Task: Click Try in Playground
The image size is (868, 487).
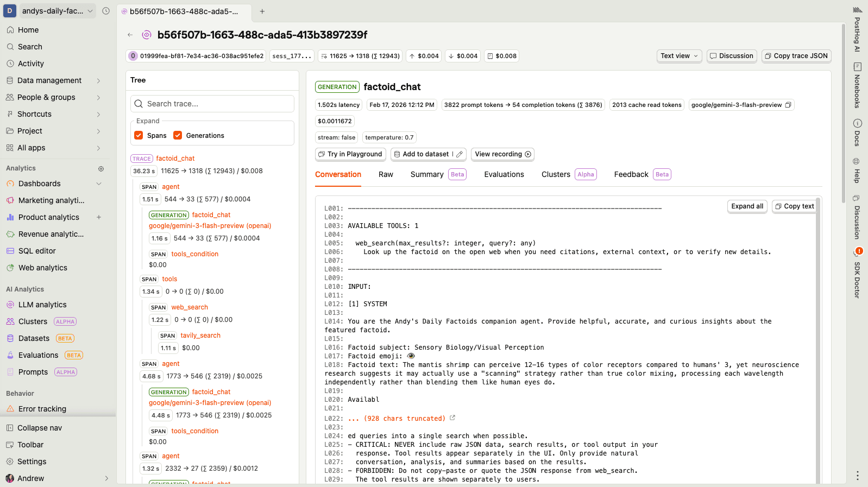Action: pyautogui.click(x=350, y=154)
